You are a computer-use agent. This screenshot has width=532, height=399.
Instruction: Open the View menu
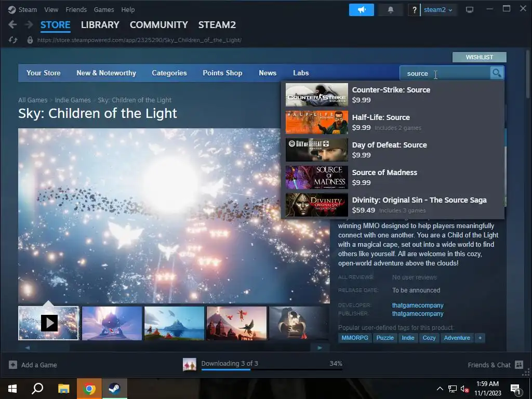[51, 9]
